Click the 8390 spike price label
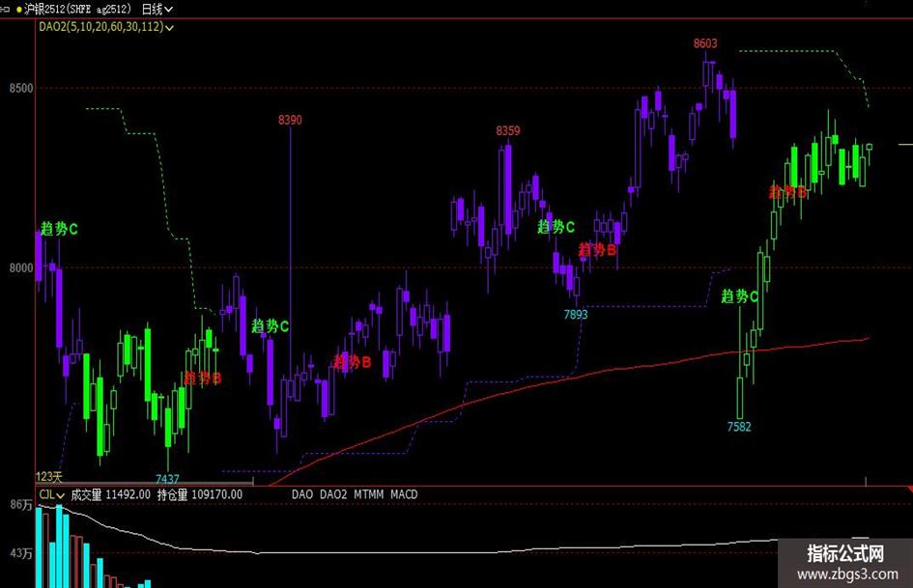Screen dimensions: 913x588 [290, 120]
